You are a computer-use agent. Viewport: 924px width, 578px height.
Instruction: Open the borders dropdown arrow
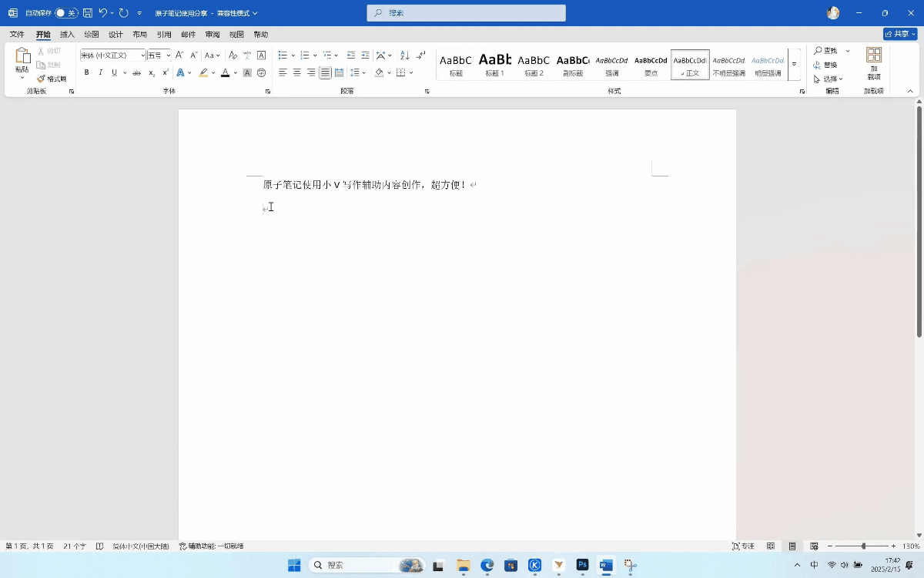(x=411, y=72)
